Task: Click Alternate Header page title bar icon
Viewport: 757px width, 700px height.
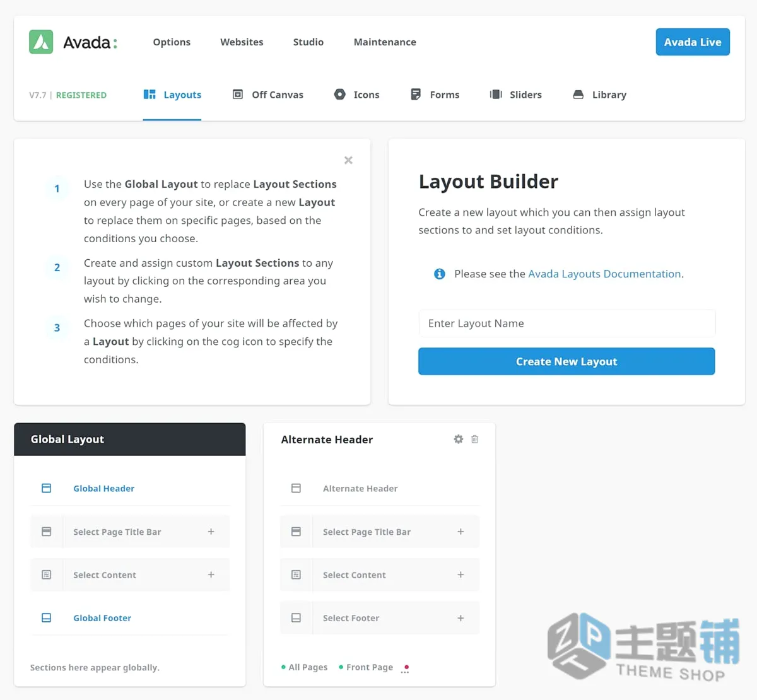Action: click(296, 532)
